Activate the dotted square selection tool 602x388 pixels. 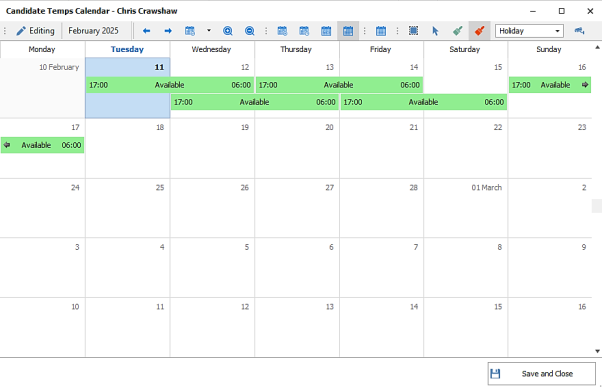[x=413, y=31]
